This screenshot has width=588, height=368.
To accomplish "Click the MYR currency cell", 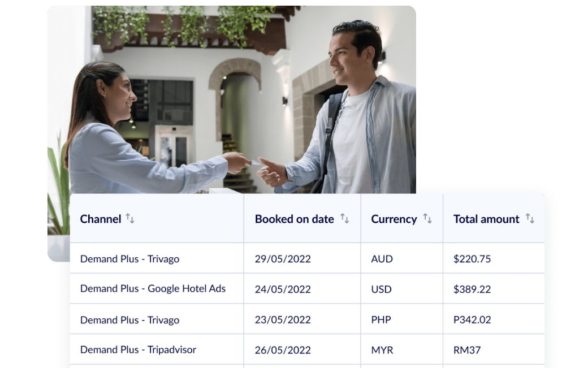I will tap(382, 350).
